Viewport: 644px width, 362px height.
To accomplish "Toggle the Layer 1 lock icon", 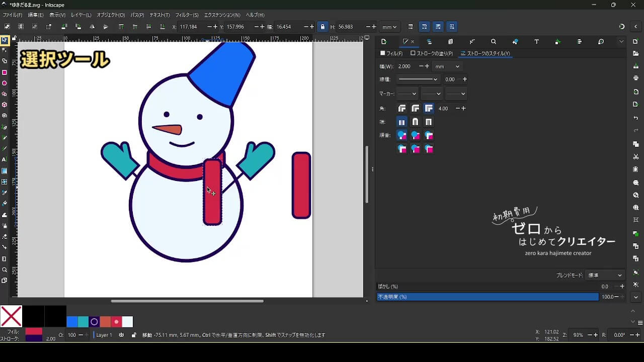I will tap(133, 335).
